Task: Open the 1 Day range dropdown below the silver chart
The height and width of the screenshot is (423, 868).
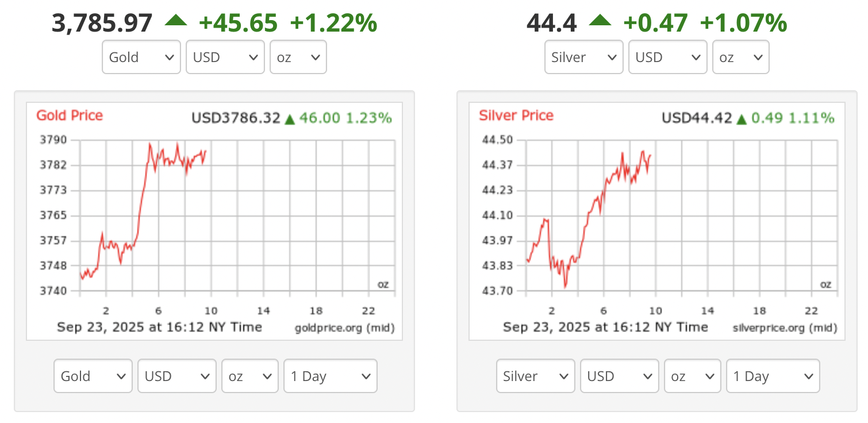Action: pyautogui.click(x=773, y=376)
